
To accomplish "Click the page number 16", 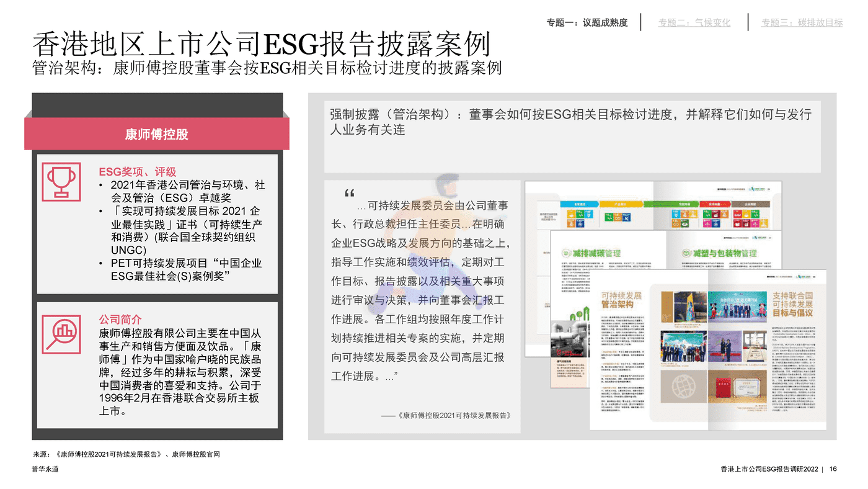I will click(833, 469).
